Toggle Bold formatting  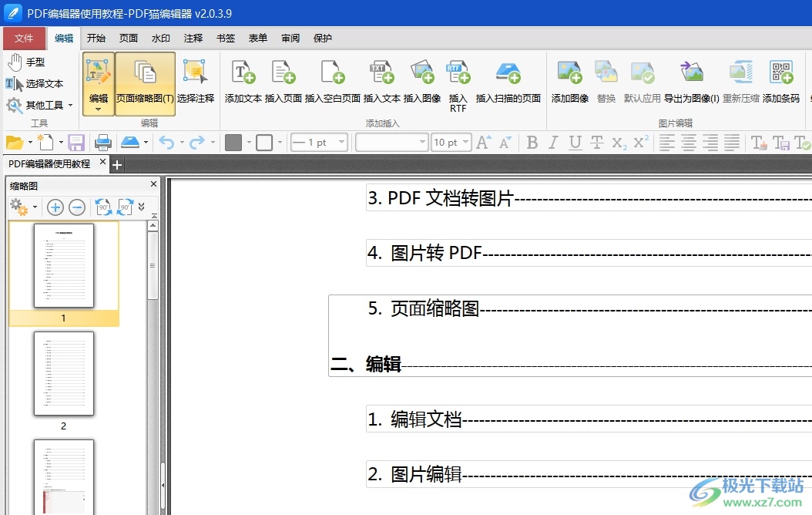(532, 143)
